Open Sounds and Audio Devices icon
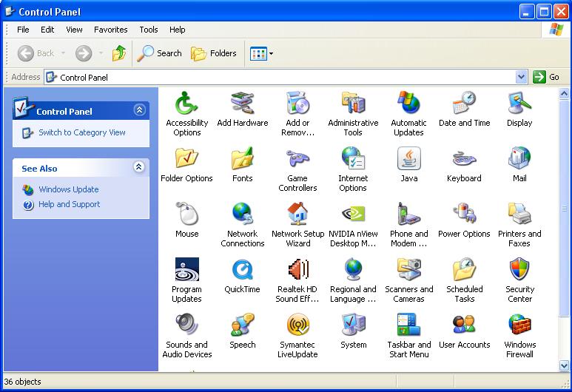 pos(186,325)
